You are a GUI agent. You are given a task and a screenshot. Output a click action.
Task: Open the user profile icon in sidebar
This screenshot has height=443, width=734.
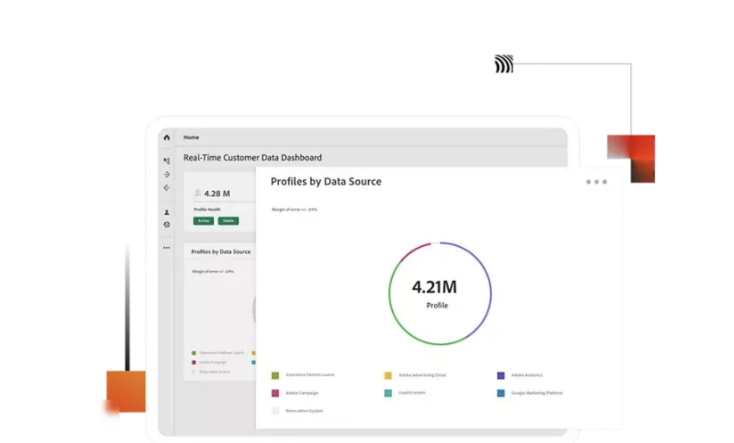click(166, 212)
